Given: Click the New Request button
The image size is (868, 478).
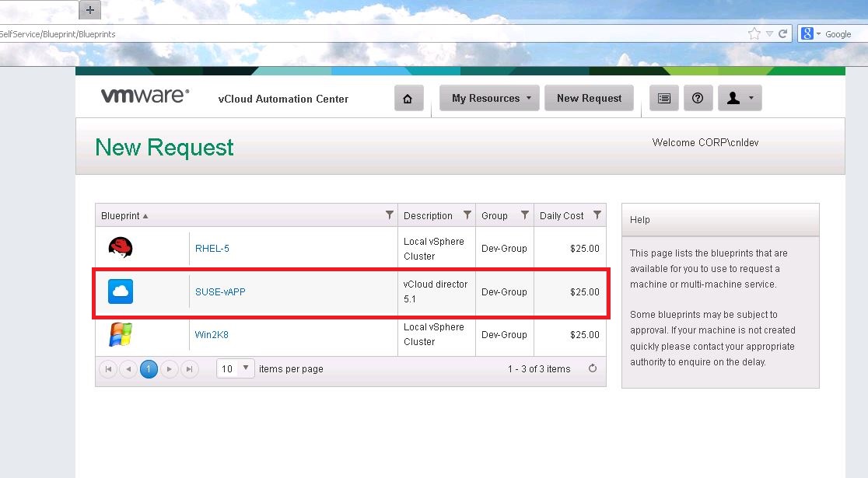Looking at the screenshot, I should [589, 99].
